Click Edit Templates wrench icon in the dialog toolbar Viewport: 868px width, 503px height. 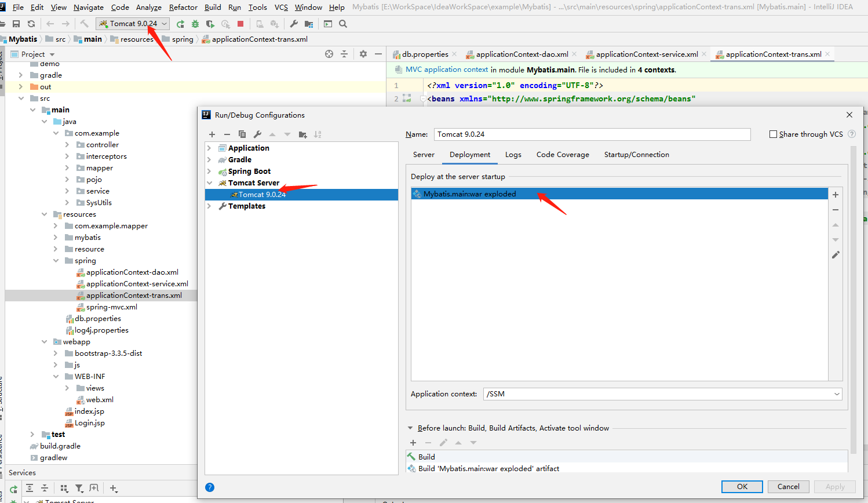click(x=257, y=134)
